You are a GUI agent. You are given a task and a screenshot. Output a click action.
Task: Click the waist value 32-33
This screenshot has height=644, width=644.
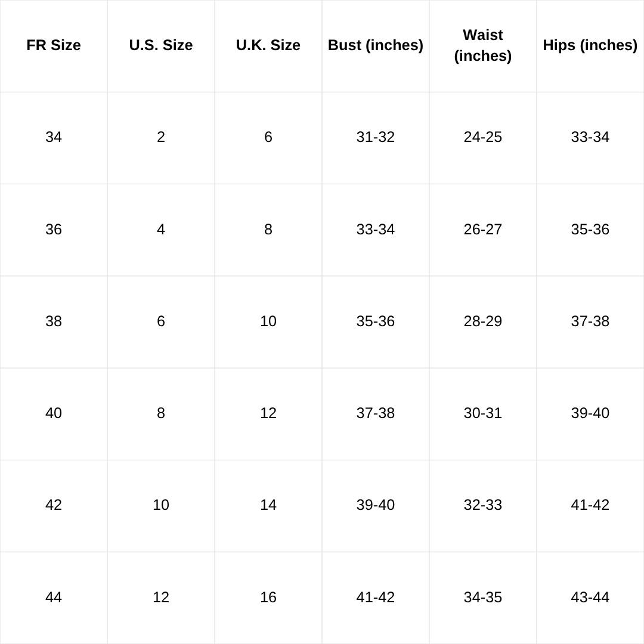483,505
